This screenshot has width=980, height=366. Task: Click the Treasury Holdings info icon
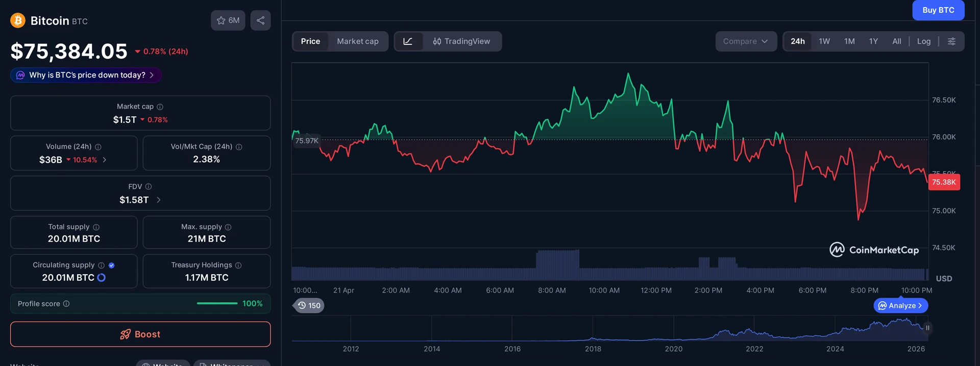click(x=238, y=265)
